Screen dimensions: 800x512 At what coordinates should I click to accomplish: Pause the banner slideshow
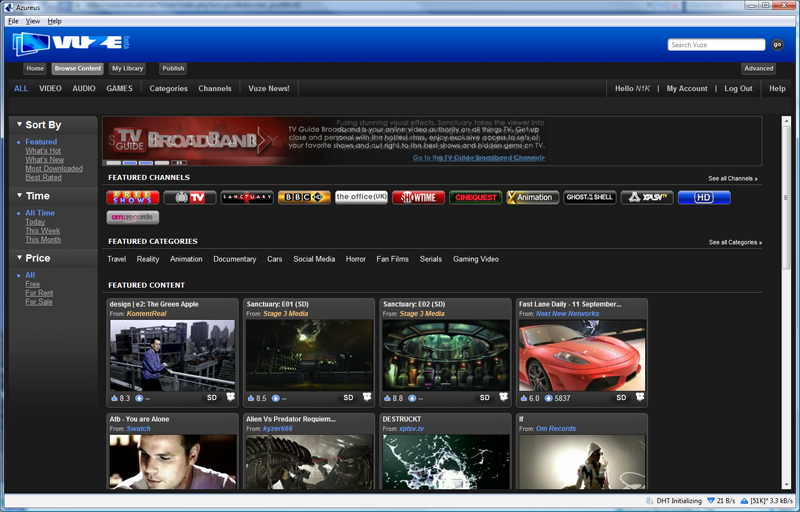click(x=179, y=163)
